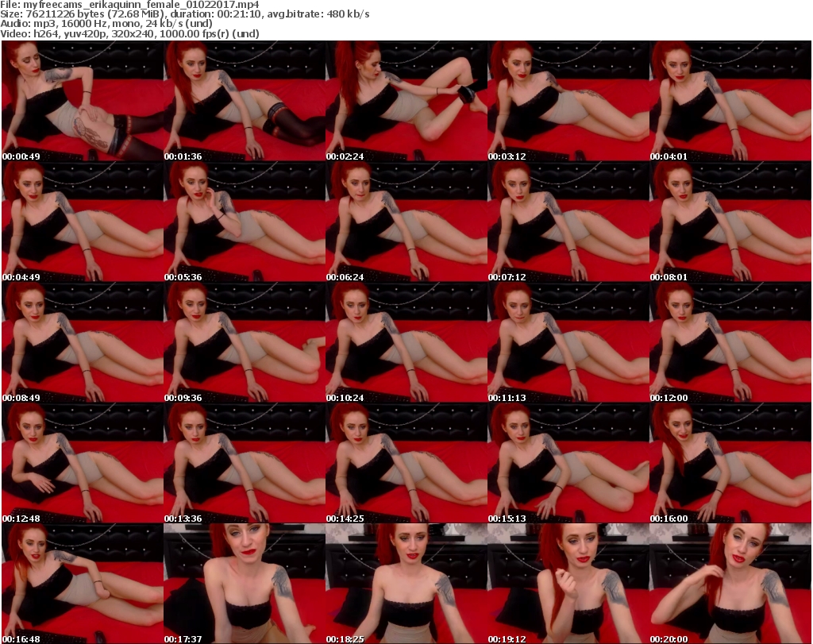
Task: Pick the frame at 00:05:36
Action: pyautogui.click(x=245, y=222)
